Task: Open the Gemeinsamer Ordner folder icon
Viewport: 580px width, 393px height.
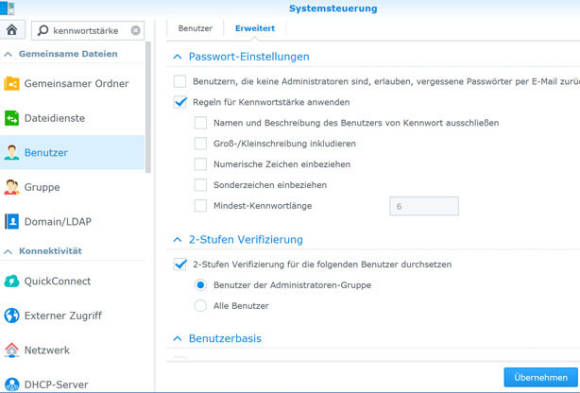Action: (11, 83)
